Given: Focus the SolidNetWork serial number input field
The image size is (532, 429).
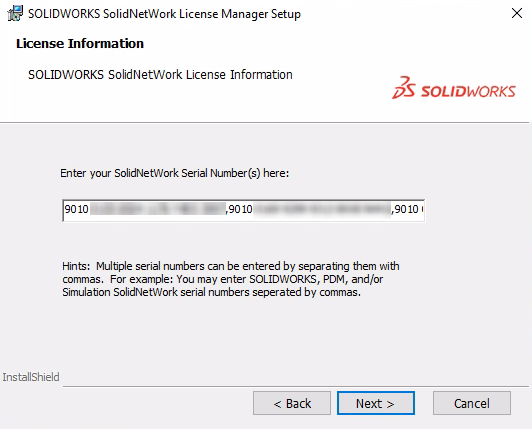Looking at the screenshot, I should click(x=243, y=210).
